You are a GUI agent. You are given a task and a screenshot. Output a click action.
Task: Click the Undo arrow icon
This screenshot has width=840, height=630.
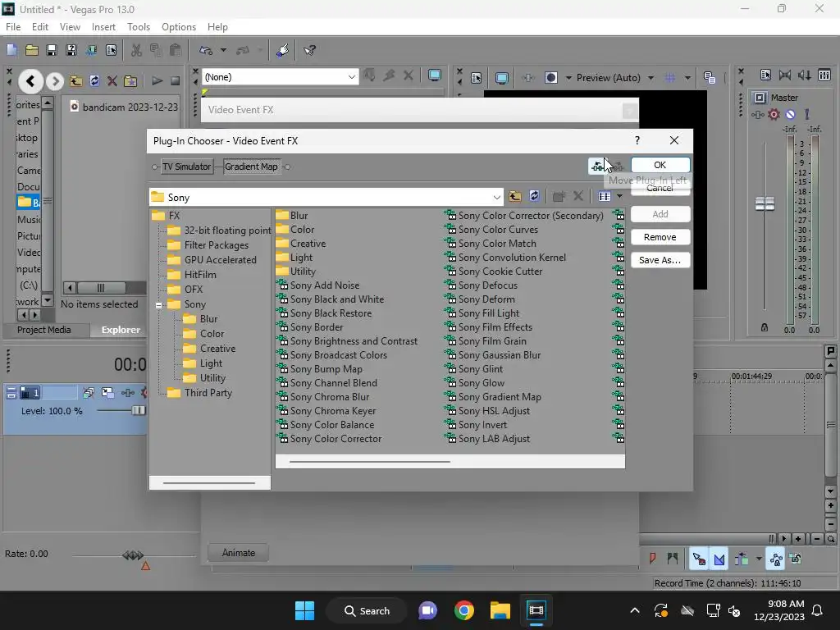206,50
